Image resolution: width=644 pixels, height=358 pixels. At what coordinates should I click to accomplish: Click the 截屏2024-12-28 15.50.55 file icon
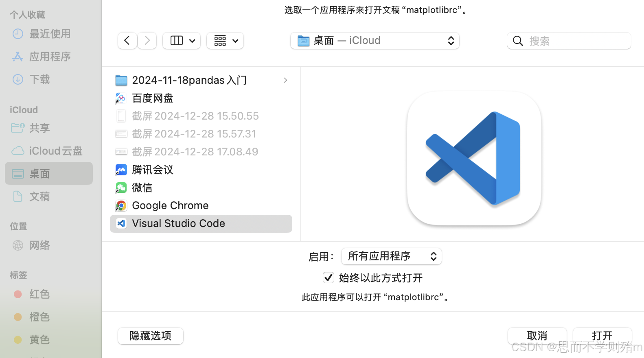pyautogui.click(x=121, y=116)
